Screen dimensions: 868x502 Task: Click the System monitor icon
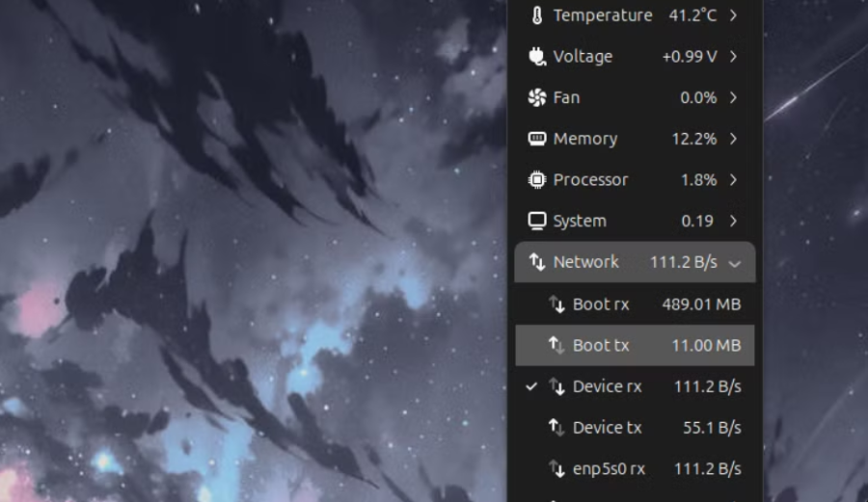tap(537, 221)
